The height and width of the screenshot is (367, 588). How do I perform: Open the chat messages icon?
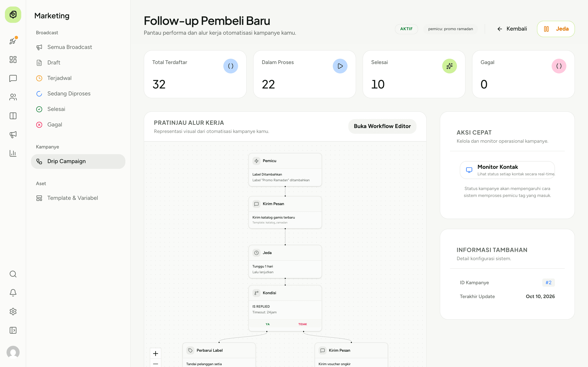coord(13,78)
